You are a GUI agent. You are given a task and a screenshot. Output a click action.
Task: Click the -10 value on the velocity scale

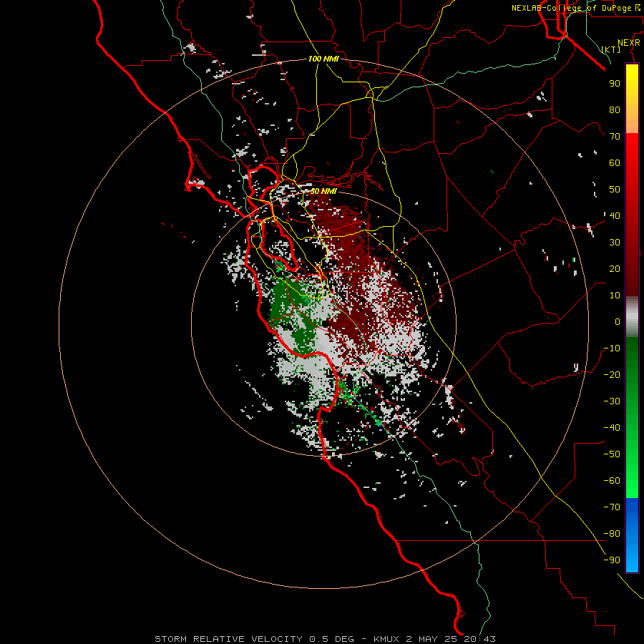pos(612,348)
